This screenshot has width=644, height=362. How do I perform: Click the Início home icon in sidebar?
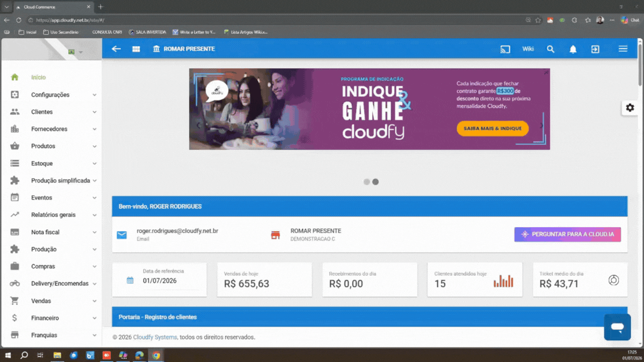pyautogui.click(x=15, y=77)
